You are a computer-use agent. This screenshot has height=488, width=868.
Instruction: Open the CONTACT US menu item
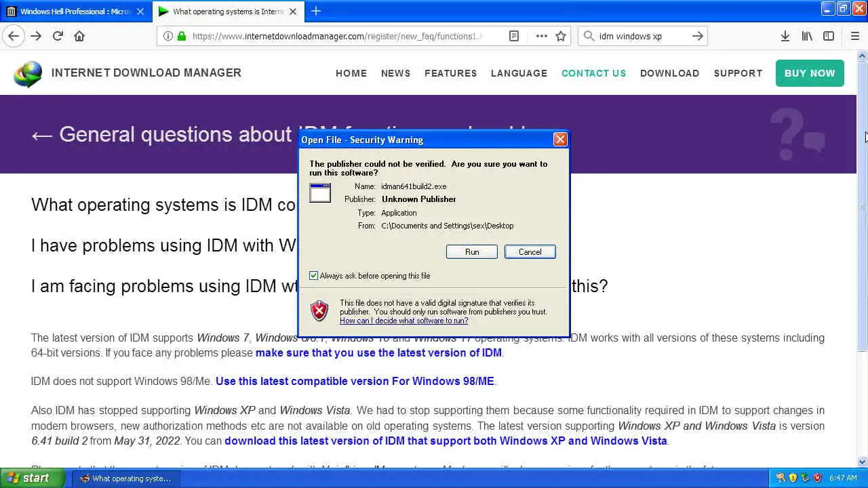[593, 73]
